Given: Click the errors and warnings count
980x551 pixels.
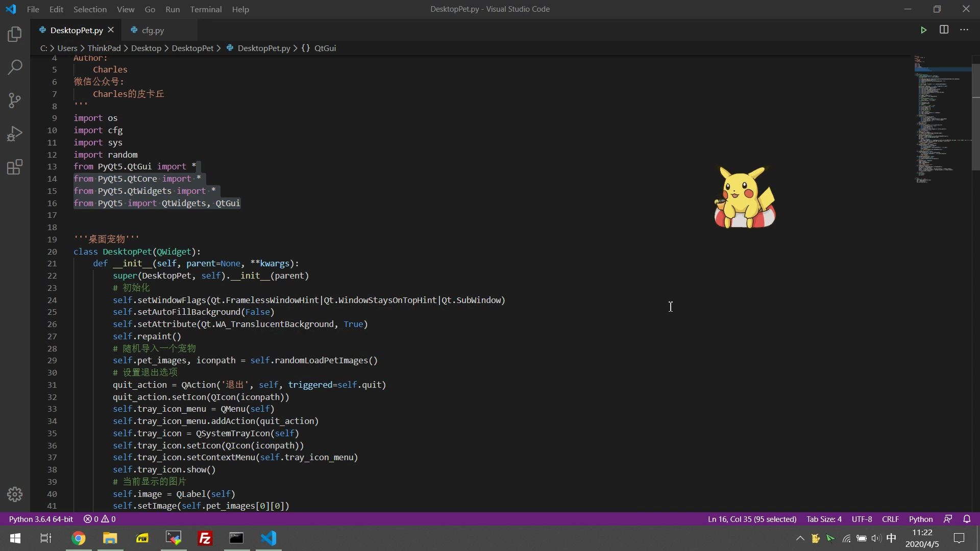Looking at the screenshot, I should 100,519.
